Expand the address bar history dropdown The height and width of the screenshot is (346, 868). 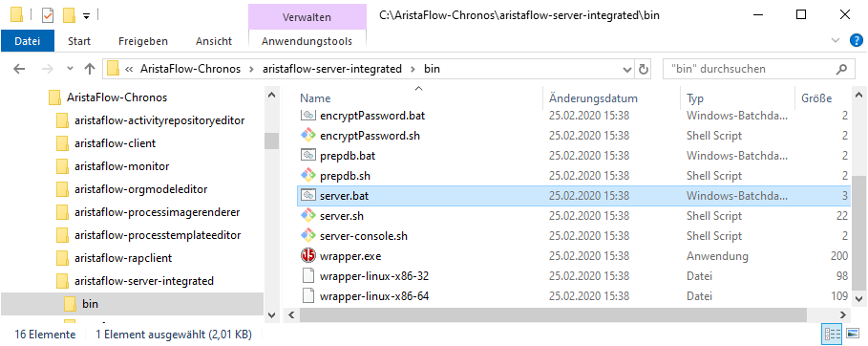pos(627,70)
